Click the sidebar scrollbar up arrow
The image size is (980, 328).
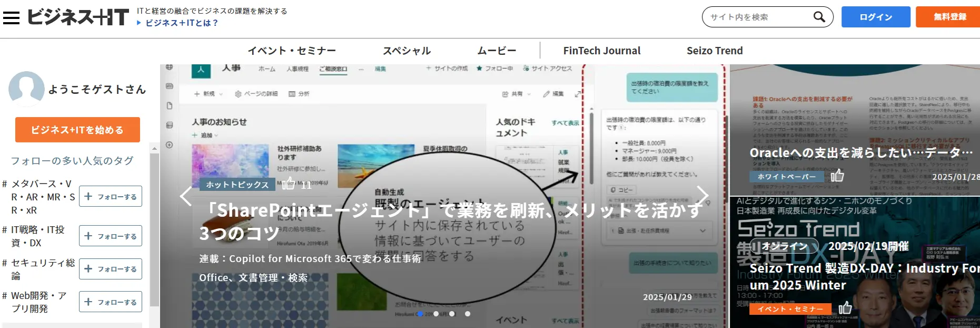(154, 148)
